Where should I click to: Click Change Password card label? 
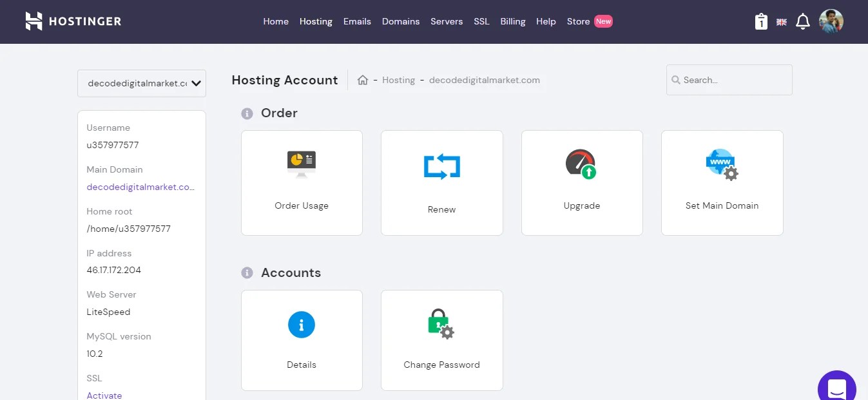pyautogui.click(x=442, y=365)
